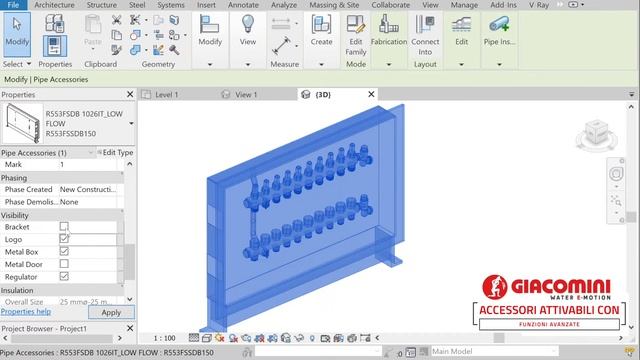Select the Join Geometry tool
Screen dimensions: 640x360
click(135, 50)
